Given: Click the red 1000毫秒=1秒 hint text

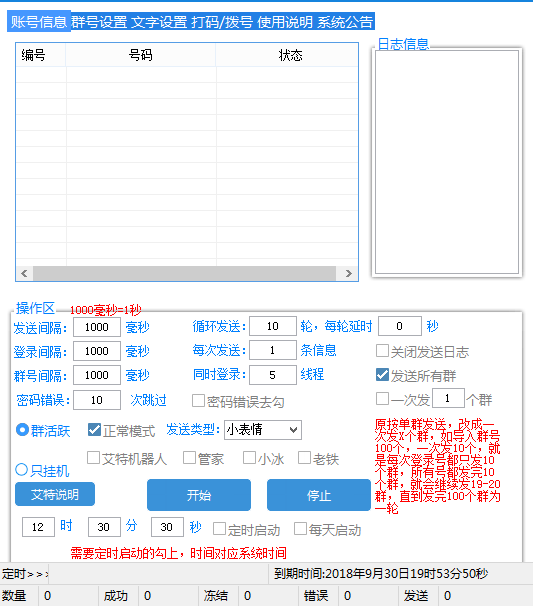Looking at the screenshot, I should point(106,310).
